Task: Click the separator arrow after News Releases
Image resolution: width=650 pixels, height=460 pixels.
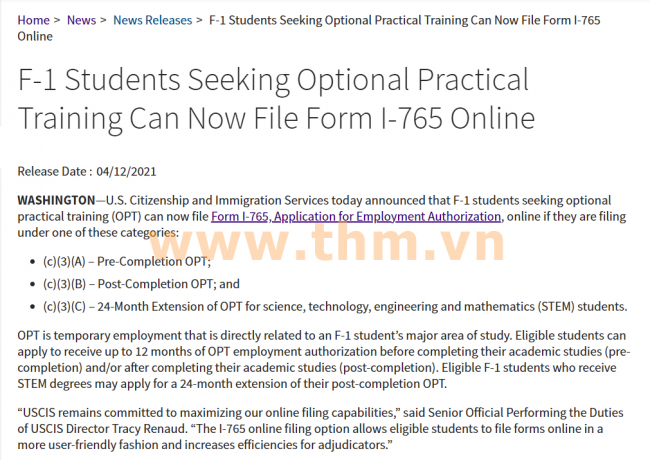Action: coord(200,20)
